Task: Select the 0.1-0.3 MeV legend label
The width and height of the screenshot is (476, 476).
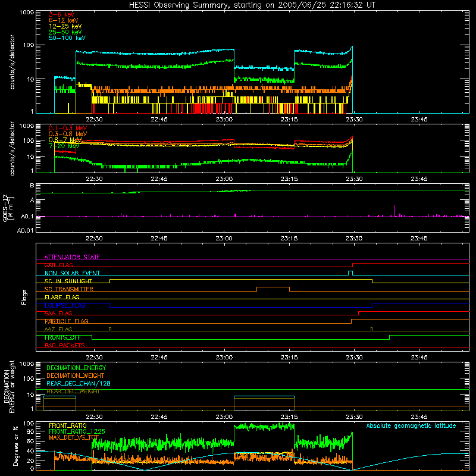Action: point(68,128)
